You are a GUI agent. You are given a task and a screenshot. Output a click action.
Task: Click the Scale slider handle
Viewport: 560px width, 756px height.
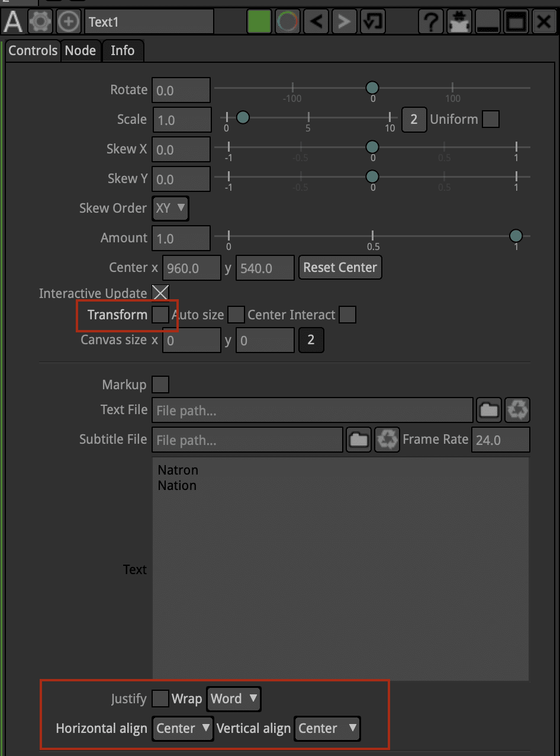(x=242, y=118)
